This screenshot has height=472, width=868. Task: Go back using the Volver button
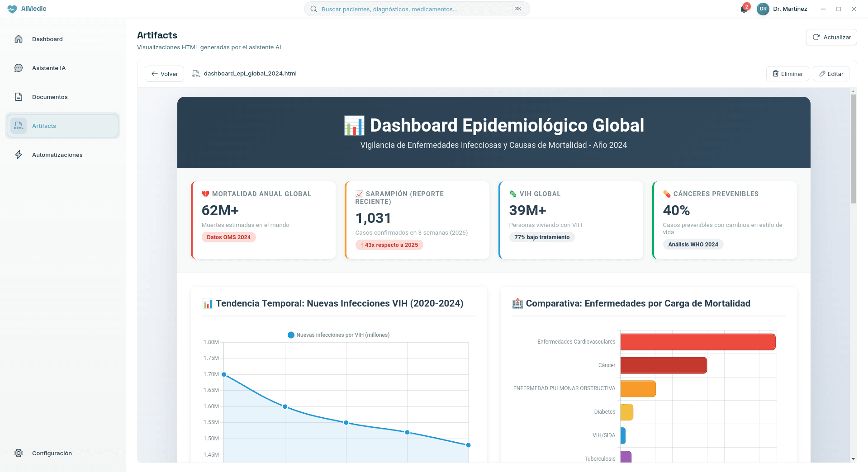coord(164,73)
